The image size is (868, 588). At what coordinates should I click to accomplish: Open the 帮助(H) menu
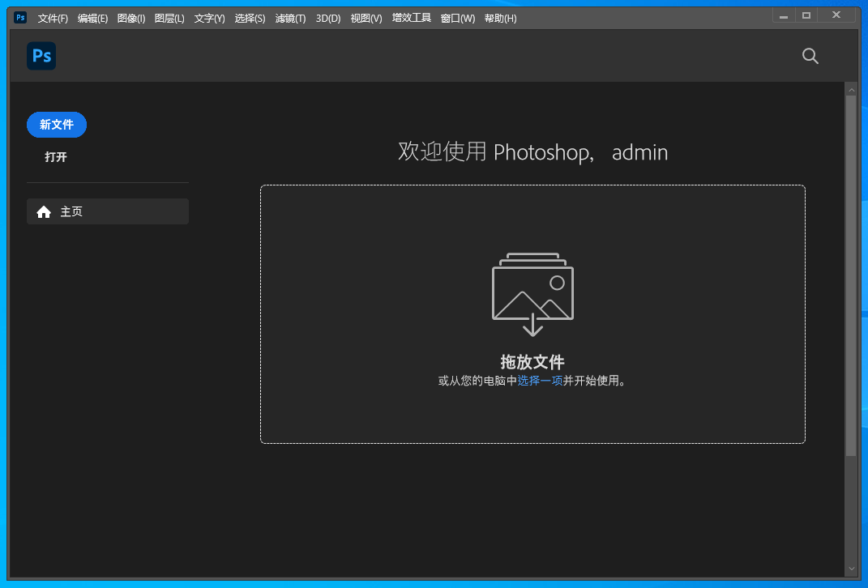[x=500, y=18]
